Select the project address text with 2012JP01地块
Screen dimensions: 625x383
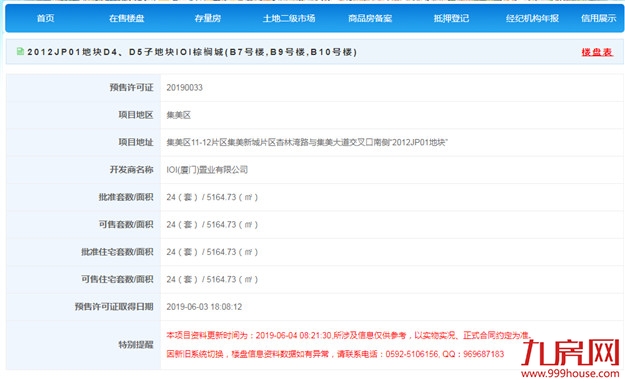point(307,142)
